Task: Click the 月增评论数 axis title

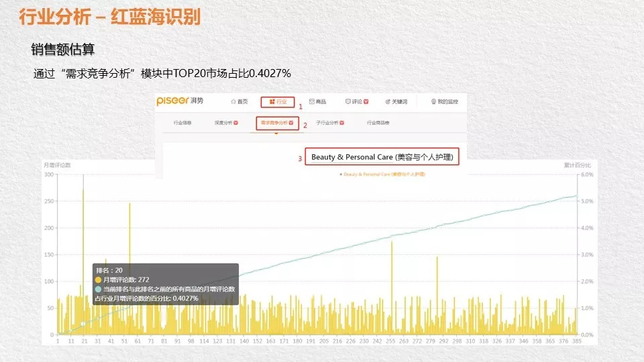Action: click(x=57, y=165)
